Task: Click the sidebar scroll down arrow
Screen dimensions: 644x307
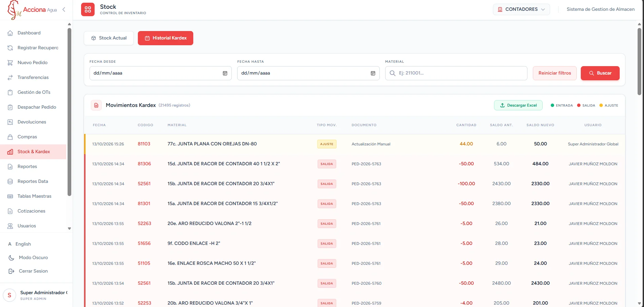Action: click(x=69, y=229)
